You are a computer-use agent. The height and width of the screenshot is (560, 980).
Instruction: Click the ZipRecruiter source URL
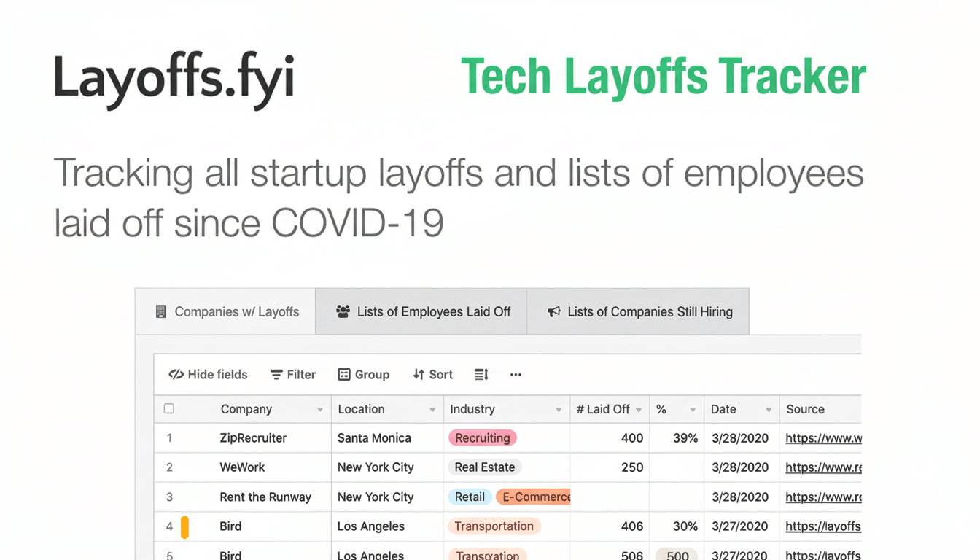(x=822, y=437)
